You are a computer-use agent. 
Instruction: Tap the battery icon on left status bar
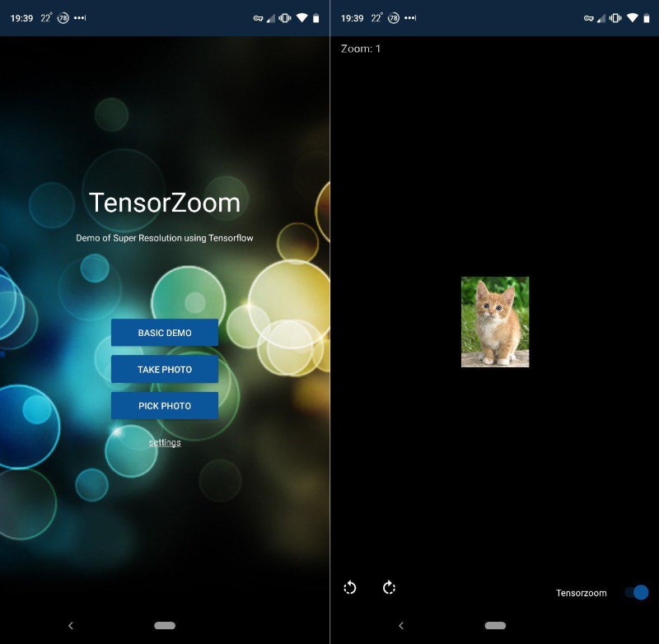point(316,18)
